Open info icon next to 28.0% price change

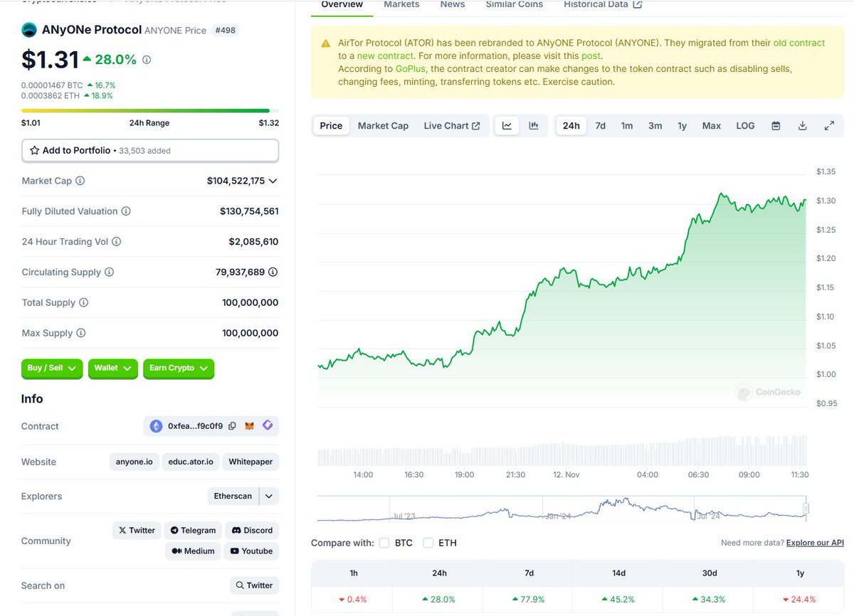pos(147,60)
